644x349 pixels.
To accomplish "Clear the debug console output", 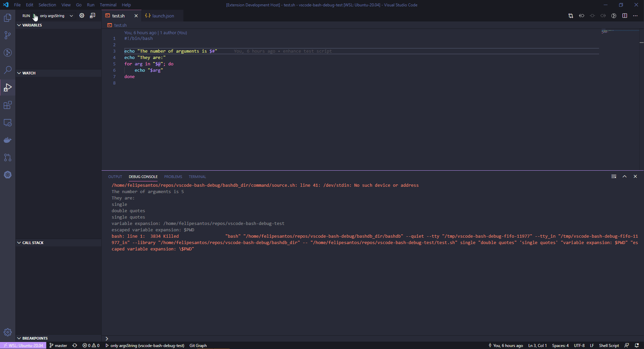I will (614, 176).
